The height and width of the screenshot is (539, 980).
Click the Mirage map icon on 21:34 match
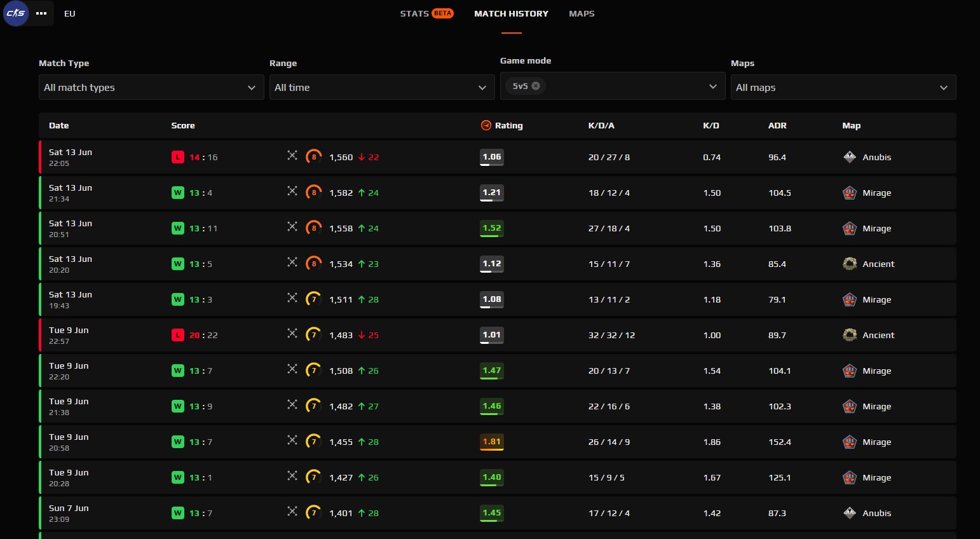point(850,193)
